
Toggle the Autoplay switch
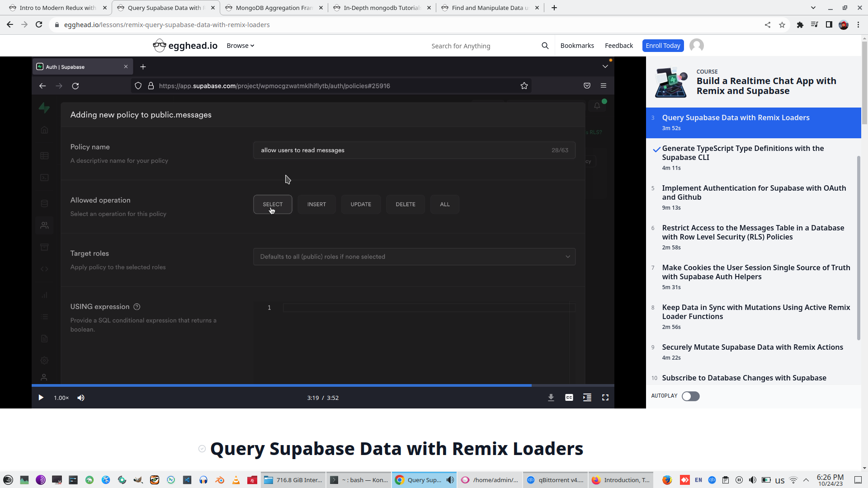click(690, 396)
